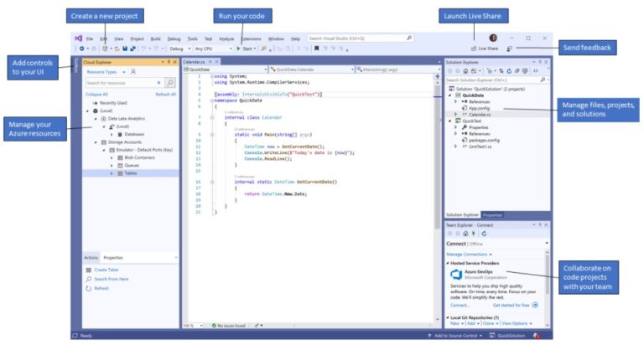Click the Live Share button
Image resolution: width=644 pixels, height=345 pixels.
pyautogui.click(x=486, y=49)
